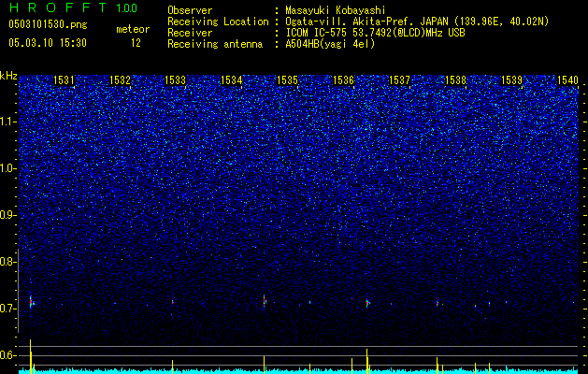Click the 'meteor' label
588x374 pixels.
(133, 29)
